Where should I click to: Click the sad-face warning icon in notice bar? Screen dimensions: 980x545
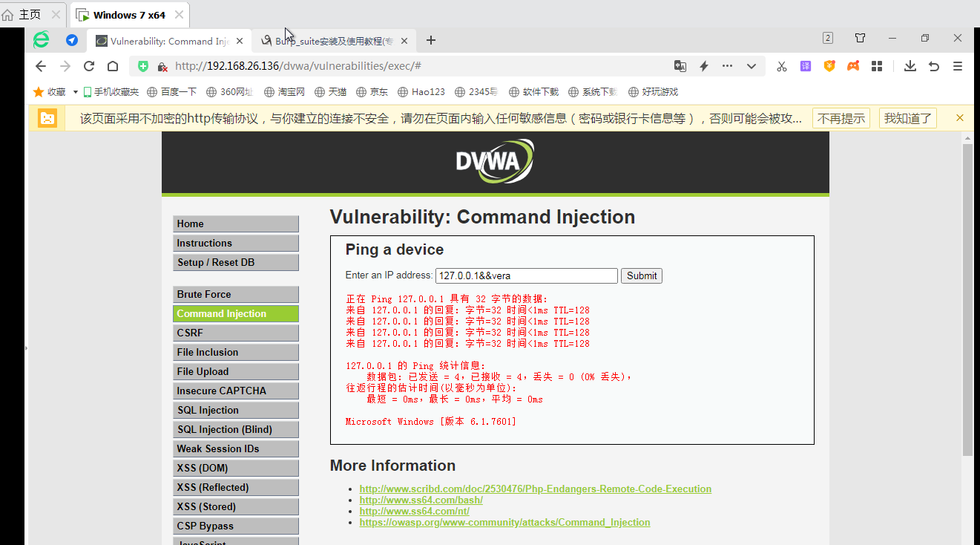(47, 118)
